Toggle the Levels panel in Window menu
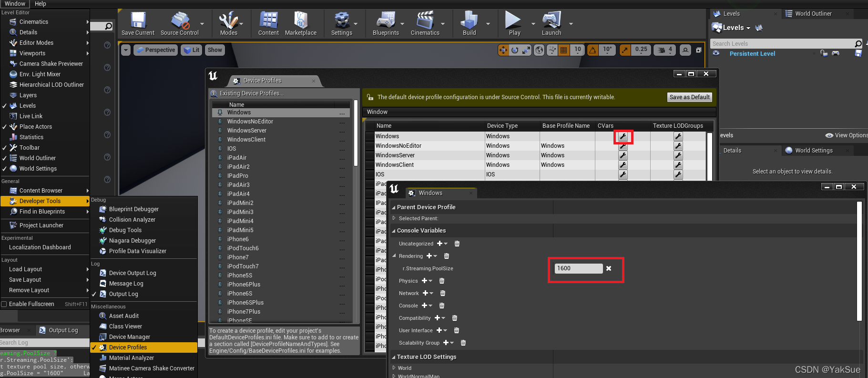Image resolution: width=868 pixels, height=378 pixels. (x=45, y=106)
